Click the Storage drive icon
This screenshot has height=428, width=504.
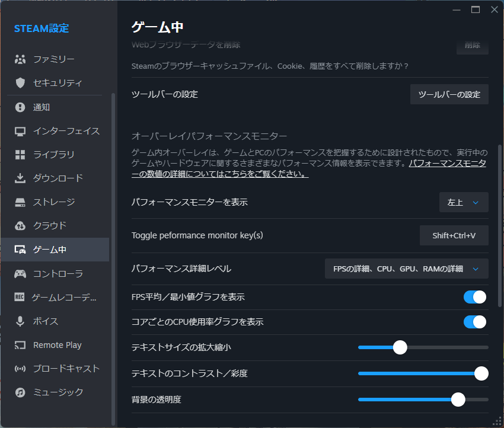pos(20,202)
